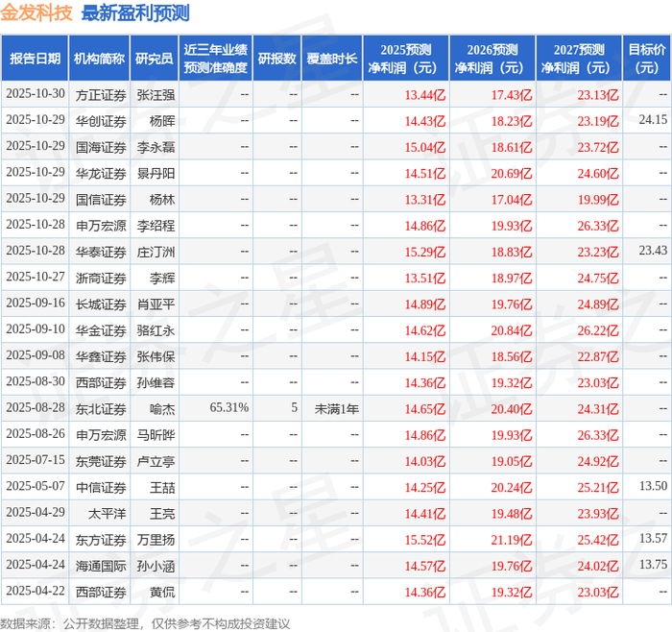This screenshot has width=672, height=632.
Task: Click the 2026预测净利润 column header
Action: pyautogui.click(x=492, y=59)
